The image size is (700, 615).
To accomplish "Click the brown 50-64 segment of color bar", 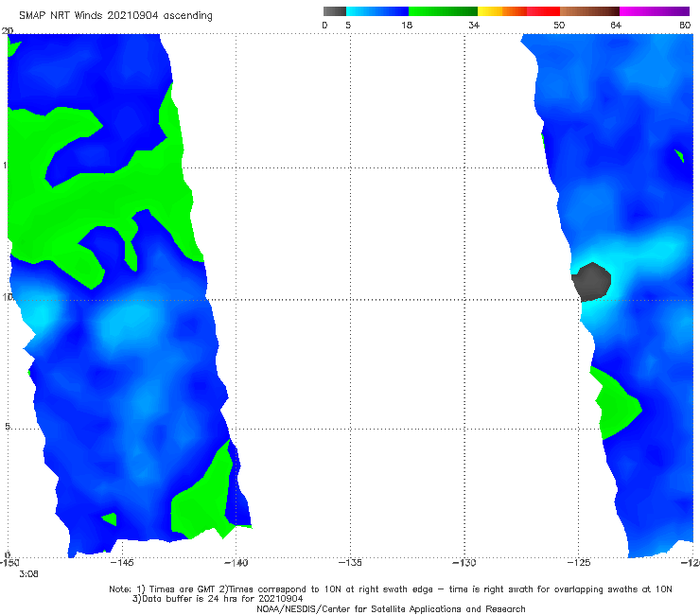I will (x=589, y=11).
